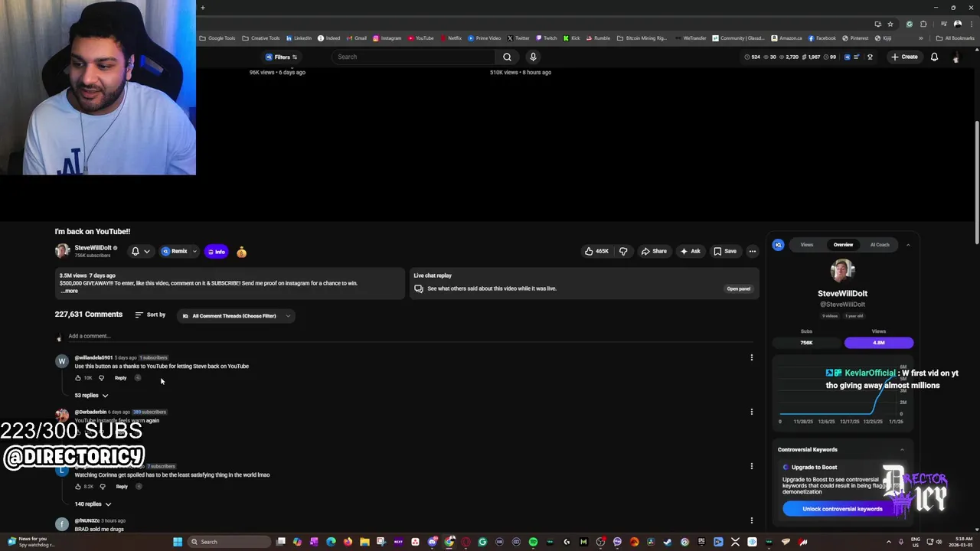Switch to Views tab in side panel
Screen dimensions: 980x551
click(807, 245)
